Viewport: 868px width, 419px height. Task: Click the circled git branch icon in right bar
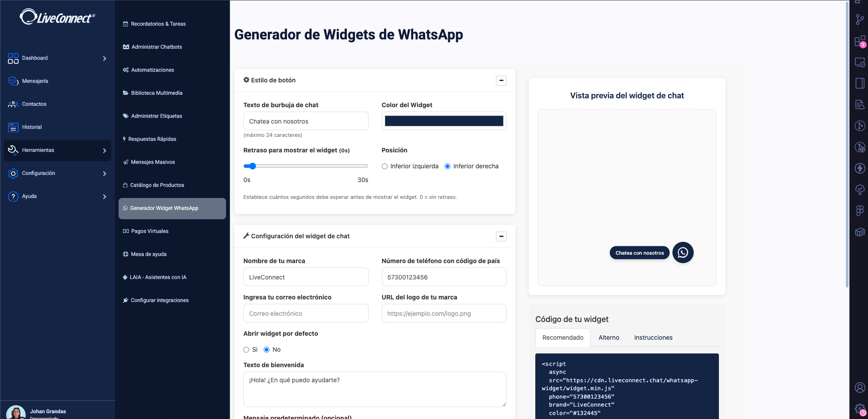(x=860, y=126)
